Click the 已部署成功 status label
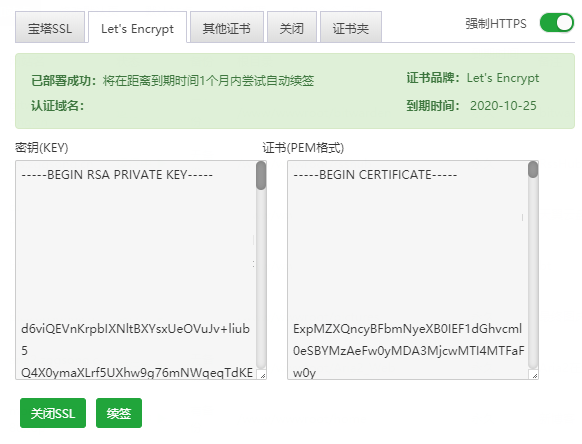This screenshot has height=444, width=582. coord(63,81)
